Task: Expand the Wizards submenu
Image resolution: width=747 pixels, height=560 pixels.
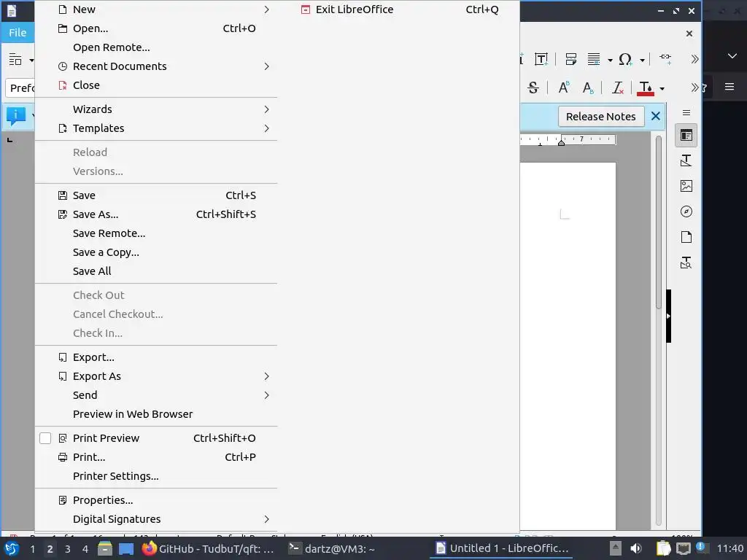Action: point(266,109)
